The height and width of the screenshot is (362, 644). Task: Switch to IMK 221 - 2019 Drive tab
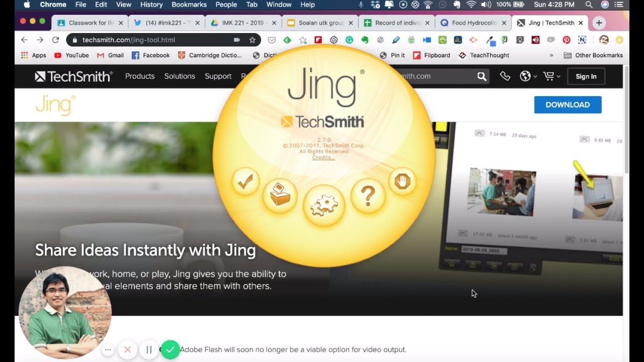243,23
